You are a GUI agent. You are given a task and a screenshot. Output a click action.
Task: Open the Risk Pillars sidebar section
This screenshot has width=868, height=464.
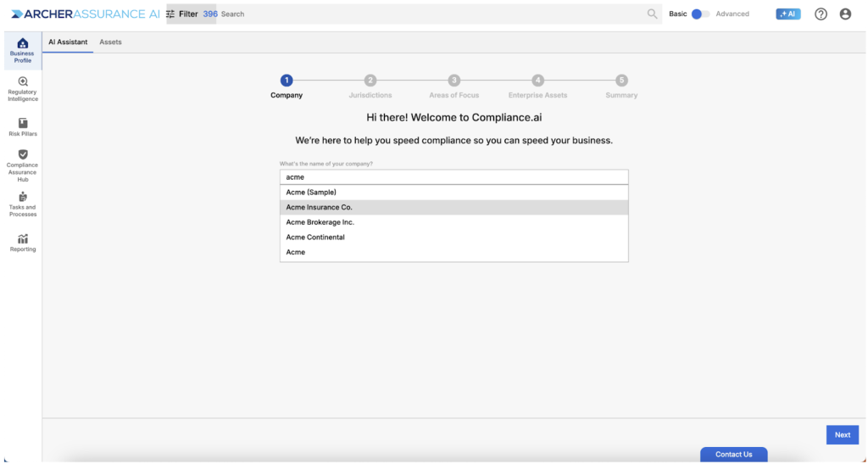click(23, 126)
